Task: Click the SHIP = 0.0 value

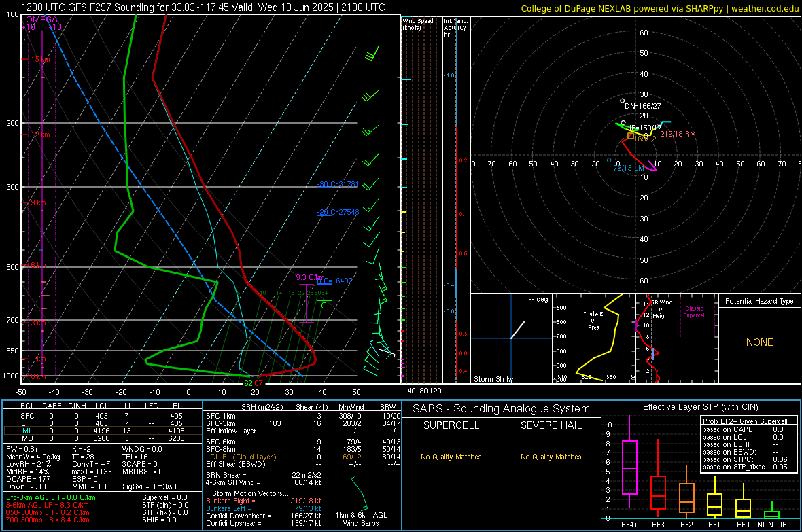Action: [x=159, y=520]
